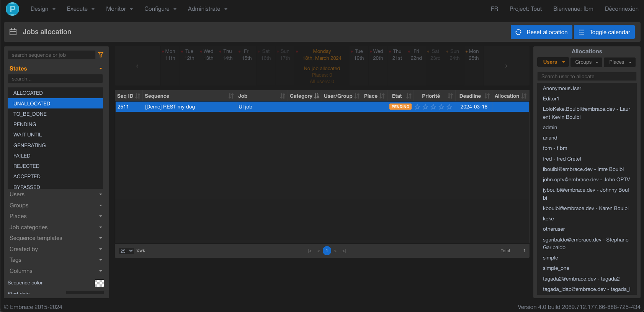Sort by Seq ID column arrows
This screenshot has width=644, height=312.
coord(138,96)
